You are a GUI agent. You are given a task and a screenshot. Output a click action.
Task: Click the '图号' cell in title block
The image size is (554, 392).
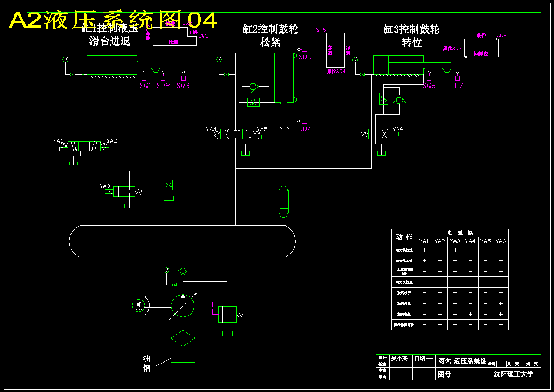click(x=445, y=374)
